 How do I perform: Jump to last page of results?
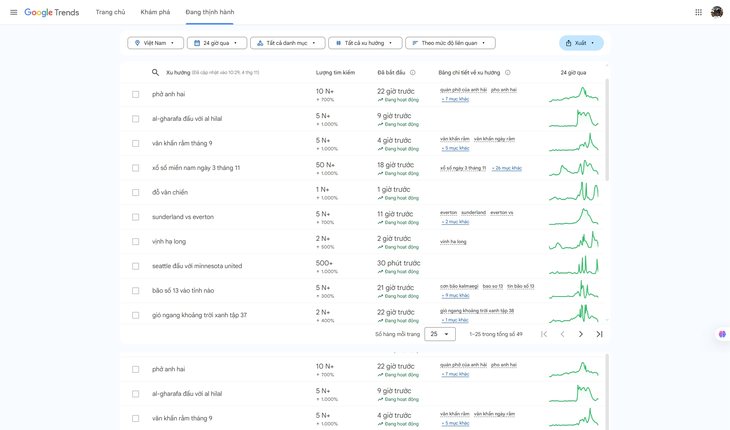click(599, 334)
